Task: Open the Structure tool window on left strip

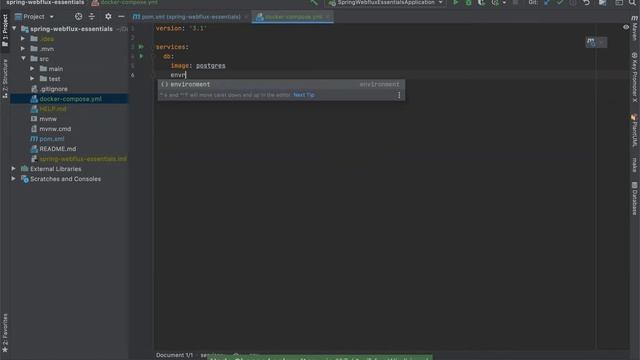Action: [x=5, y=78]
